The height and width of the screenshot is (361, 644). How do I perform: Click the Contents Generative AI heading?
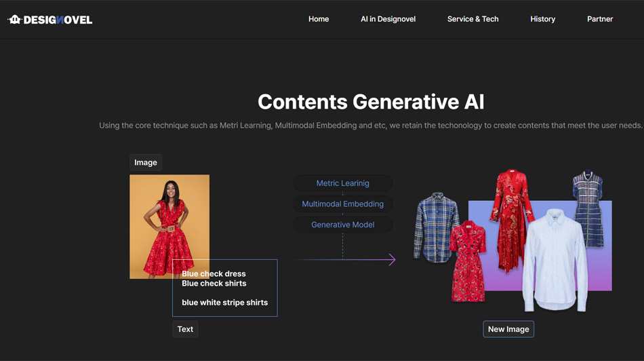point(371,102)
